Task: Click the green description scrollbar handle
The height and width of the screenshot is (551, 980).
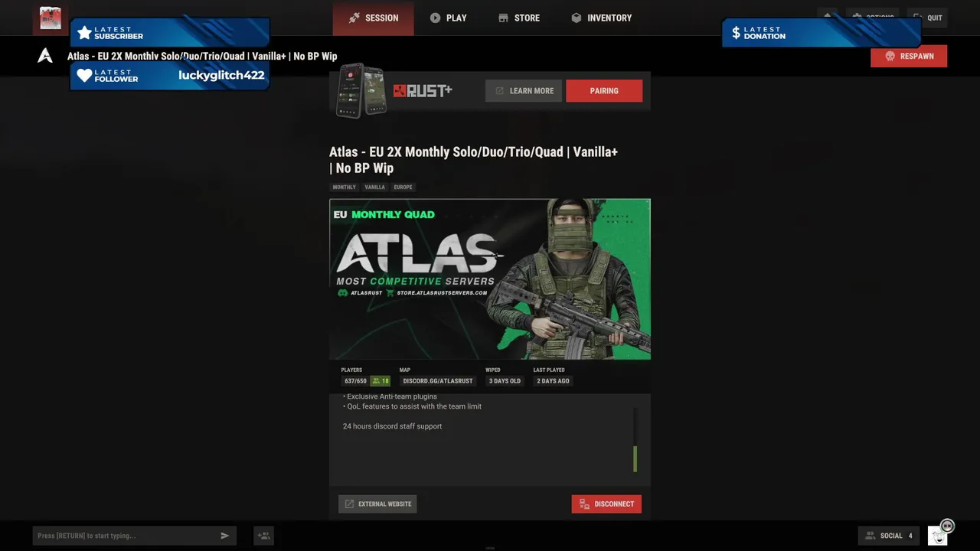Action: (635, 459)
